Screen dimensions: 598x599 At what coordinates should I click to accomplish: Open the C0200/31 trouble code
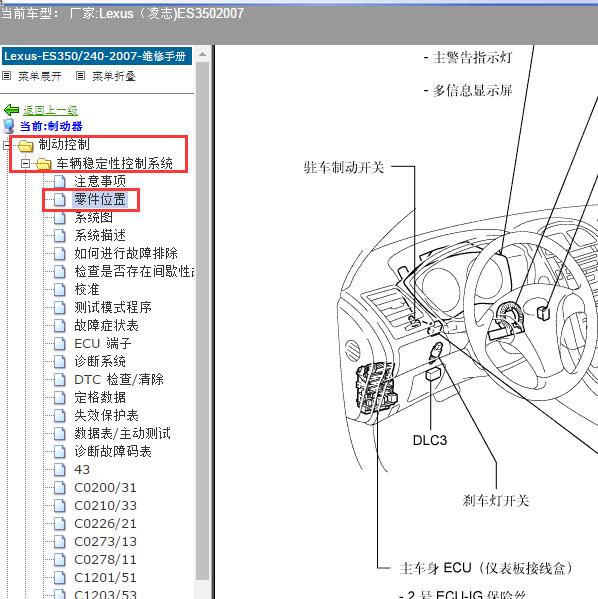[x=105, y=487]
